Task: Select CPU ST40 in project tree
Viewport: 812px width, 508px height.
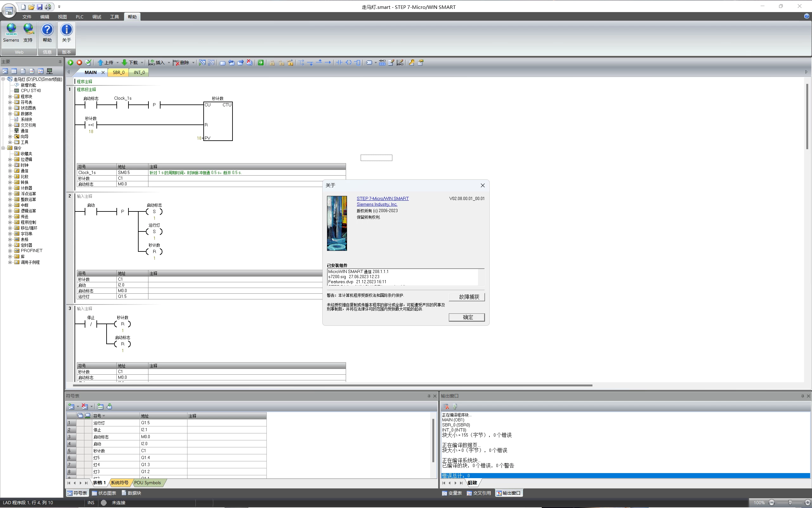Action: tap(30, 90)
